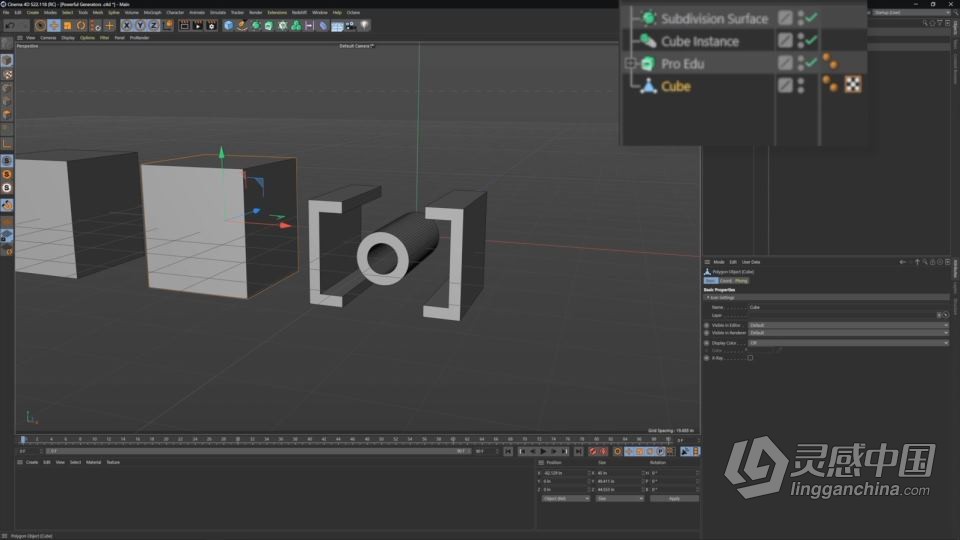The image size is (960, 540).
Task: Select Subdivision Surface in object list
Action: 714,18
